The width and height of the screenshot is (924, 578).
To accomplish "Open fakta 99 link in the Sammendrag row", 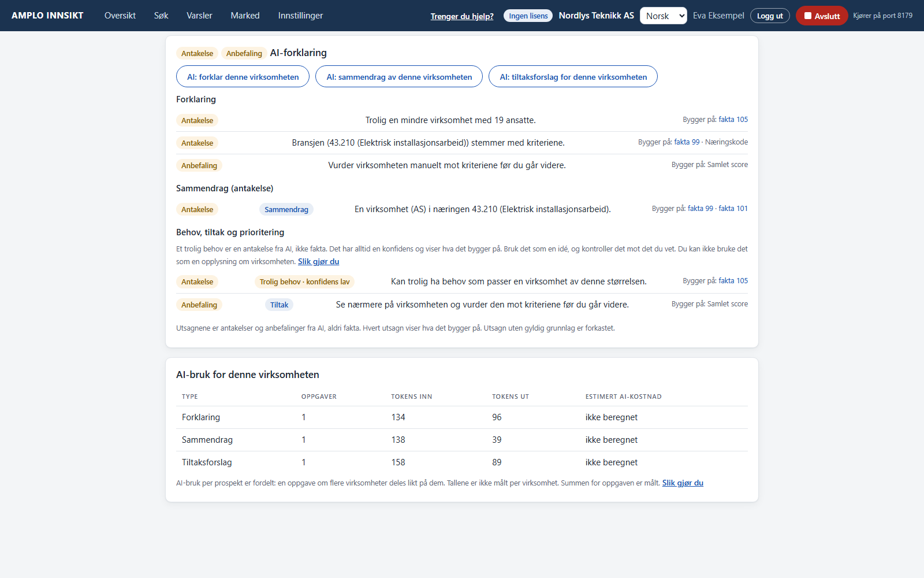I will 700,209.
